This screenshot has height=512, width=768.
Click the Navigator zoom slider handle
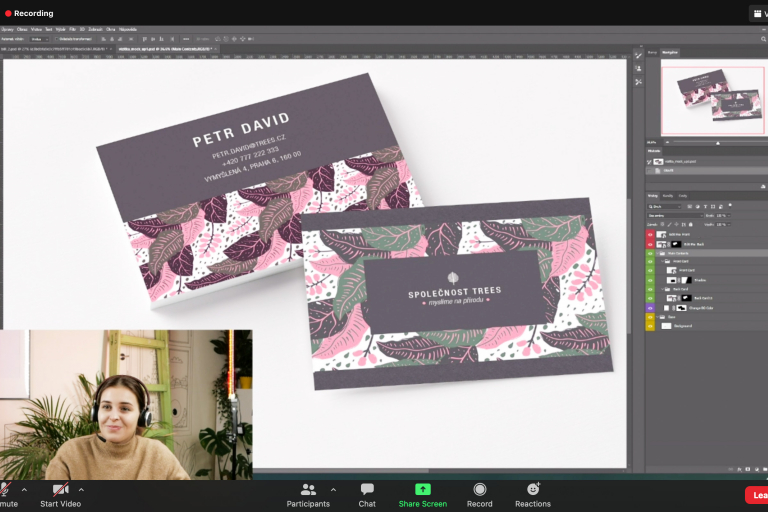coord(717,143)
